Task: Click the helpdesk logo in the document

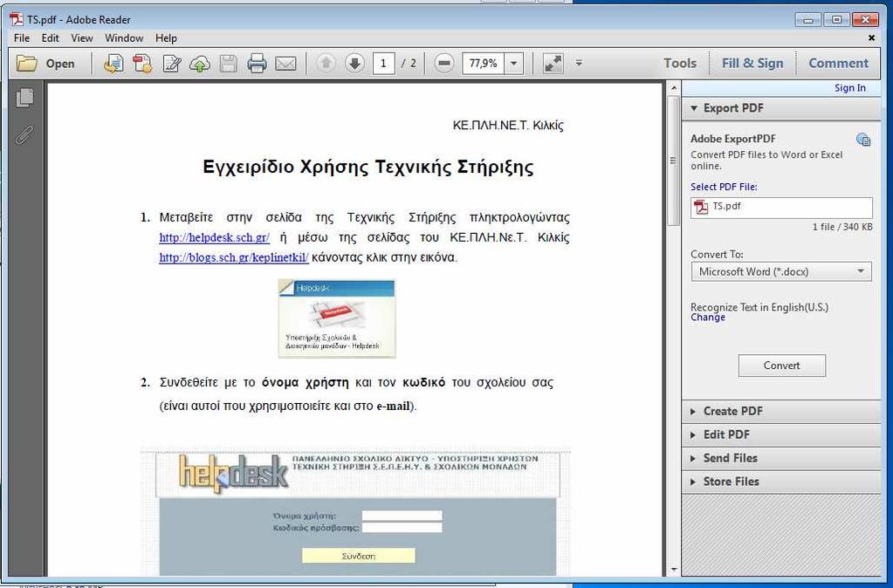Action: pyautogui.click(x=233, y=473)
